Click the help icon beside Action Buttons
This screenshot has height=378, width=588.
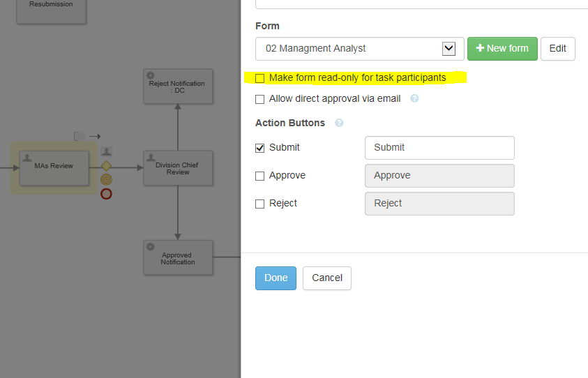(x=339, y=123)
